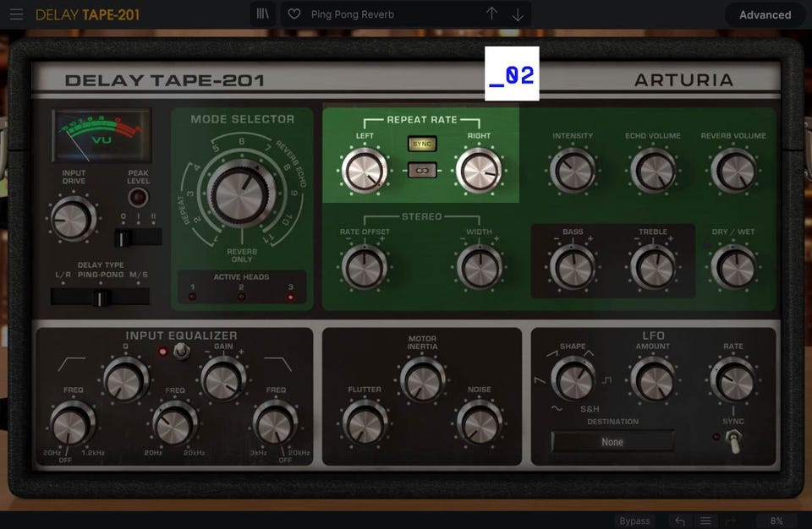Click the LFO sine wave shape icon
The width and height of the screenshot is (812, 529).
click(x=557, y=408)
